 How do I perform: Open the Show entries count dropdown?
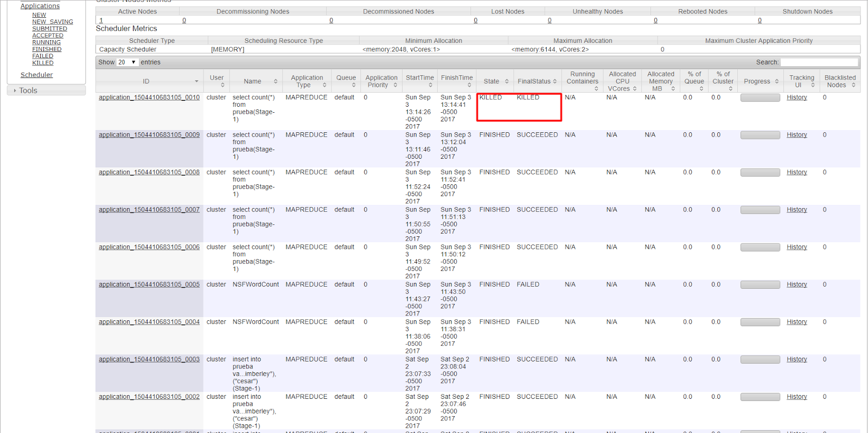tap(127, 62)
